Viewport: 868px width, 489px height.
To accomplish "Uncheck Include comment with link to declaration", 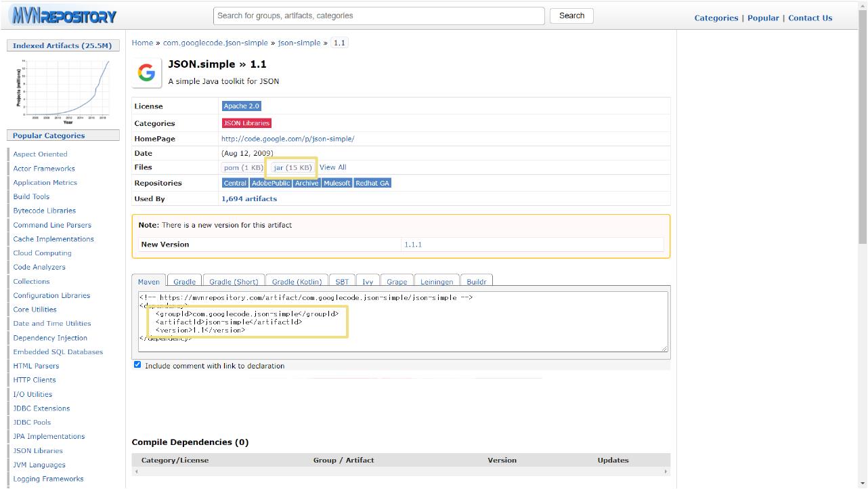I will (137, 365).
